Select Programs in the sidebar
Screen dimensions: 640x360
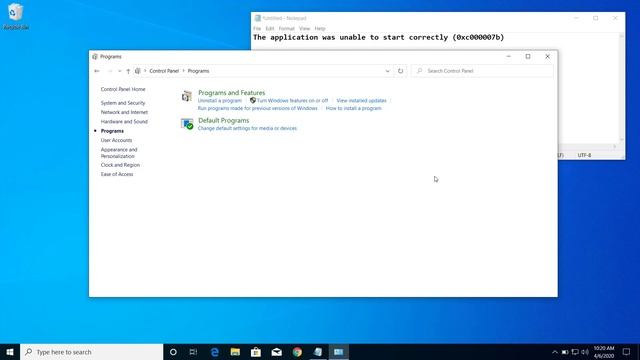(112, 131)
